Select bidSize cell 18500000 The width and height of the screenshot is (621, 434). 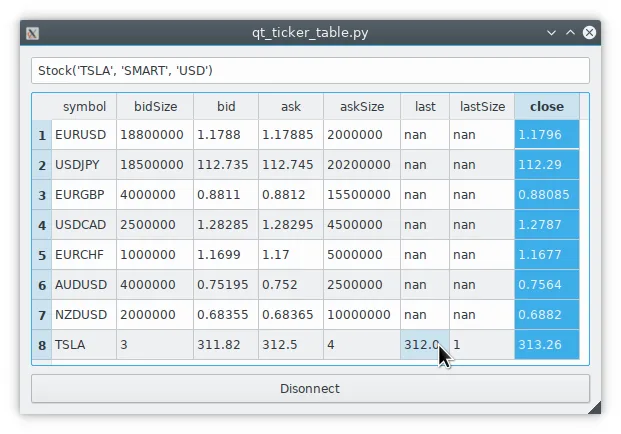pos(155,165)
